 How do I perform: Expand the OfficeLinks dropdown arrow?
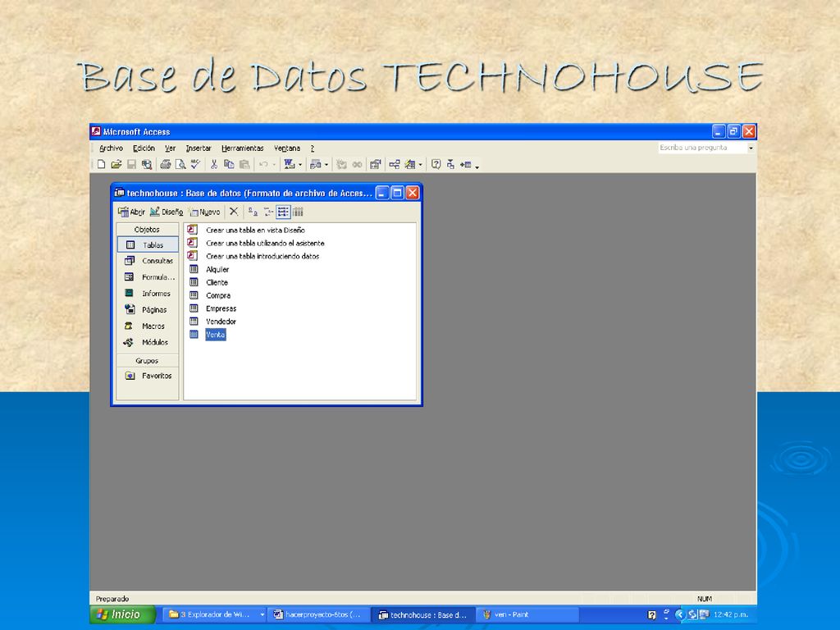(300, 164)
